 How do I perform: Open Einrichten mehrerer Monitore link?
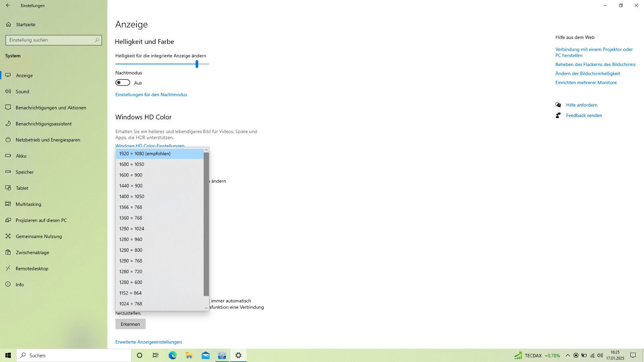coord(586,82)
